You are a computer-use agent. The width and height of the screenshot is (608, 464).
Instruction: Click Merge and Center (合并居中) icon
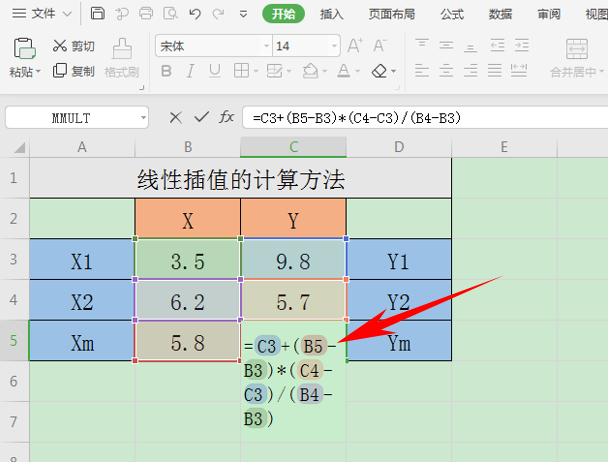coord(577,49)
